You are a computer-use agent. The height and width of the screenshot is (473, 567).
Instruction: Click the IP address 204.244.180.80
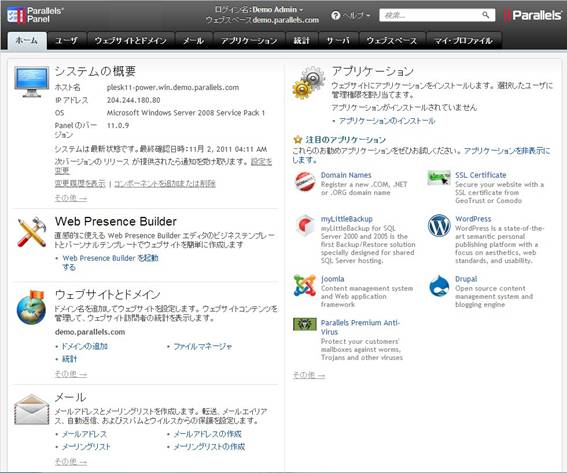[133, 100]
